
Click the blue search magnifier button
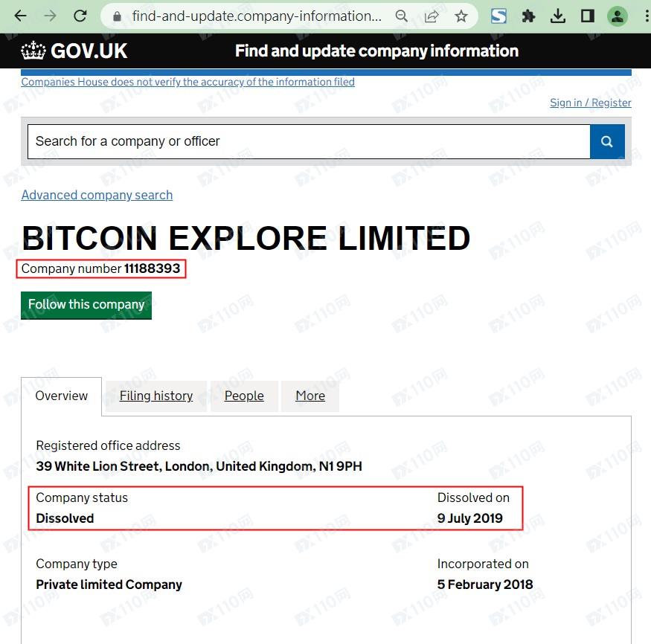pyautogui.click(x=607, y=141)
